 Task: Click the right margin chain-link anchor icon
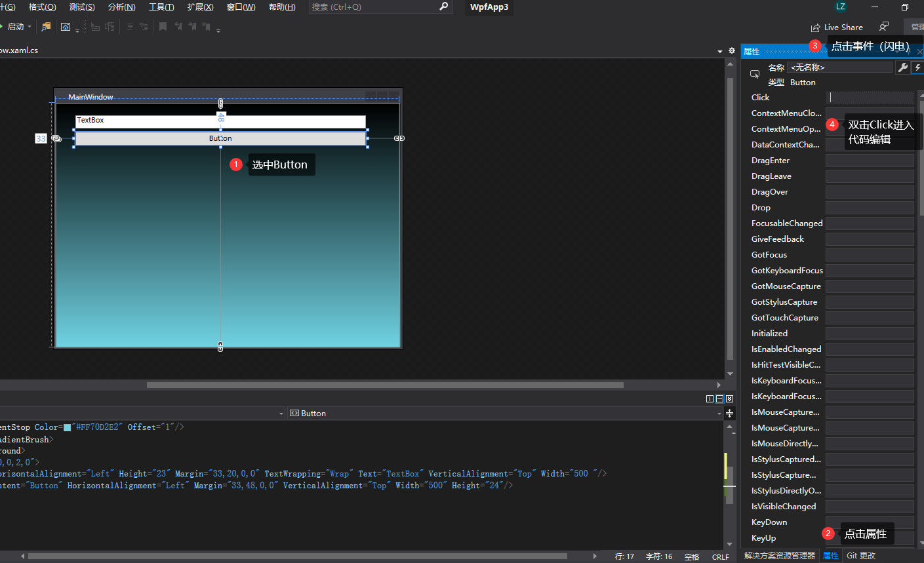pyautogui.click(x=399, y=138)
